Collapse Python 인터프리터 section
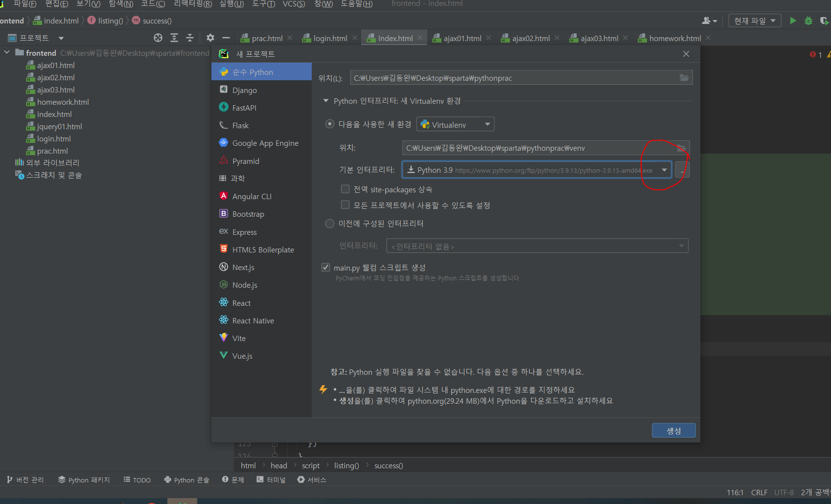The height and width of the screenshot is (504, 831). pyautogui.click(x=326, y=101)
